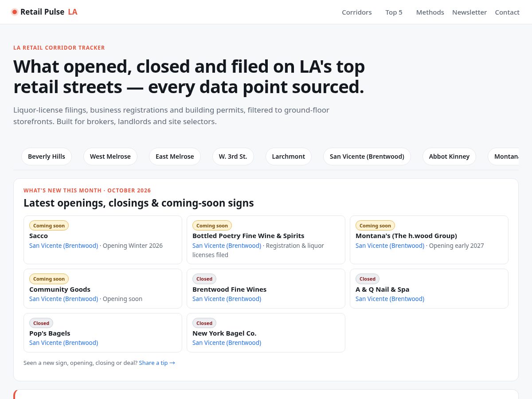Click the Closed badge on A & Q Nail & Spa
This screenshot has height=399, width=532.
point(368,279)
